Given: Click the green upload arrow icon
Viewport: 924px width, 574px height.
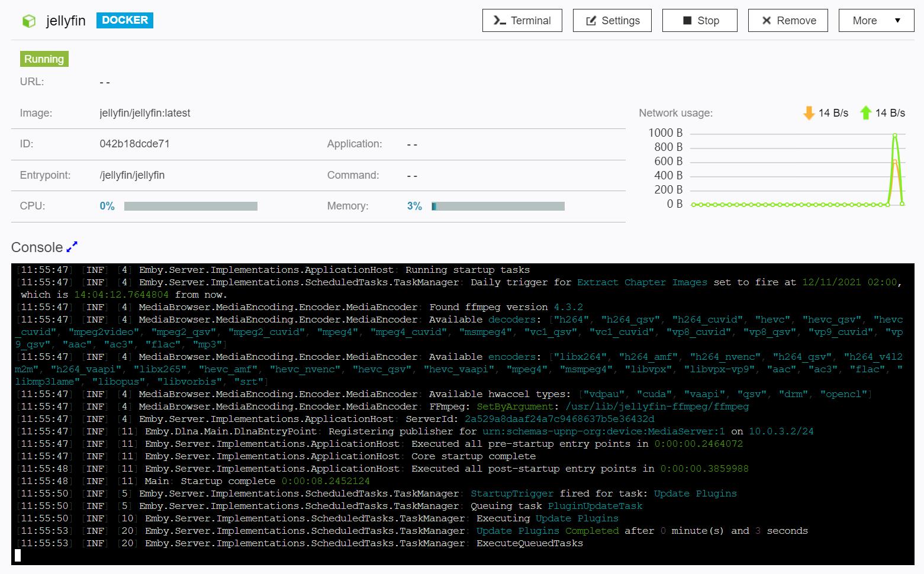Looking at the screenshot, I should (x=865, y=113).
